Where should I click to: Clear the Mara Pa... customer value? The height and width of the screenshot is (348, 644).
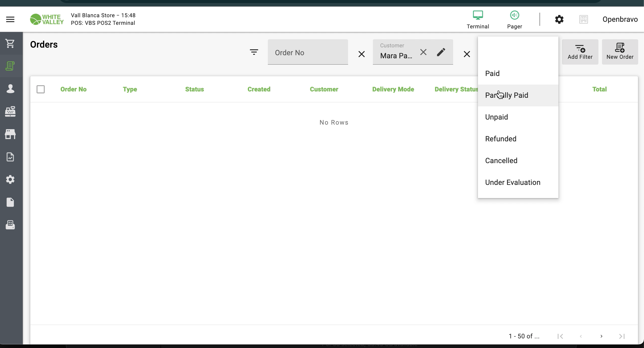coord(423,52)
